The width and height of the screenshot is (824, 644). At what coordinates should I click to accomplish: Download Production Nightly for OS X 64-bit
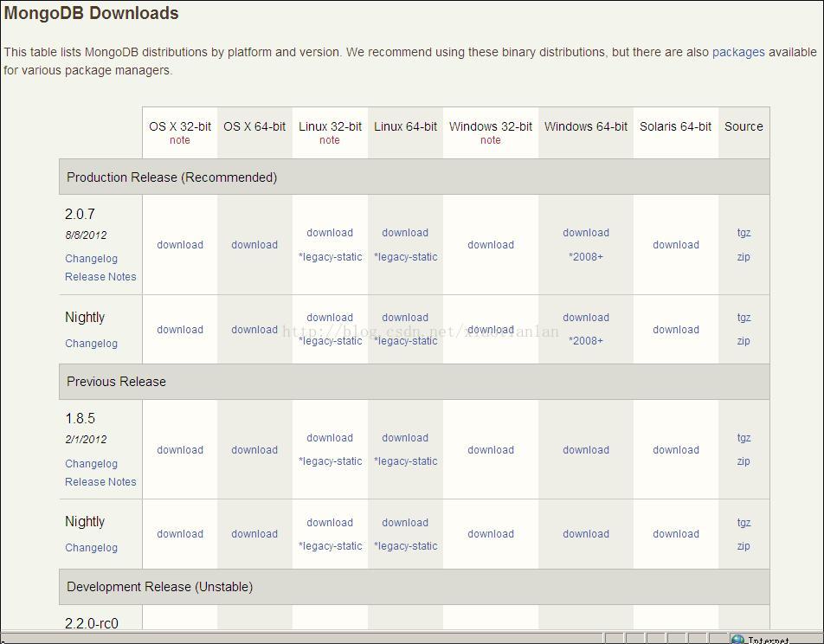pyautogui.click(x=254, y=330)
